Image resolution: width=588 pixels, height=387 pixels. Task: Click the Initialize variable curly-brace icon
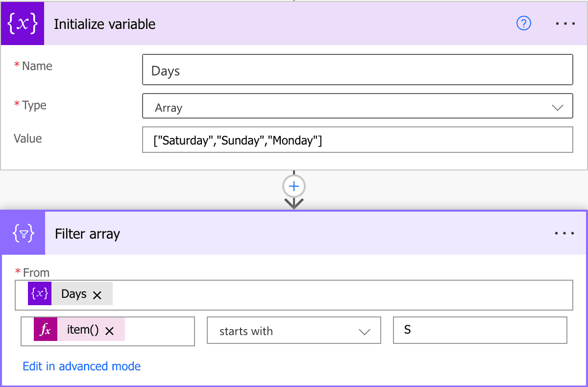(x=22, y=24)
